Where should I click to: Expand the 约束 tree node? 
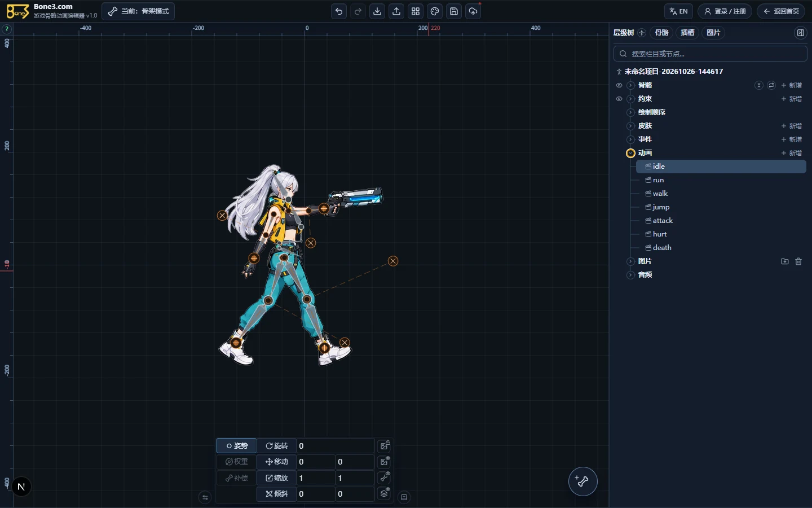tap(630, 99)
